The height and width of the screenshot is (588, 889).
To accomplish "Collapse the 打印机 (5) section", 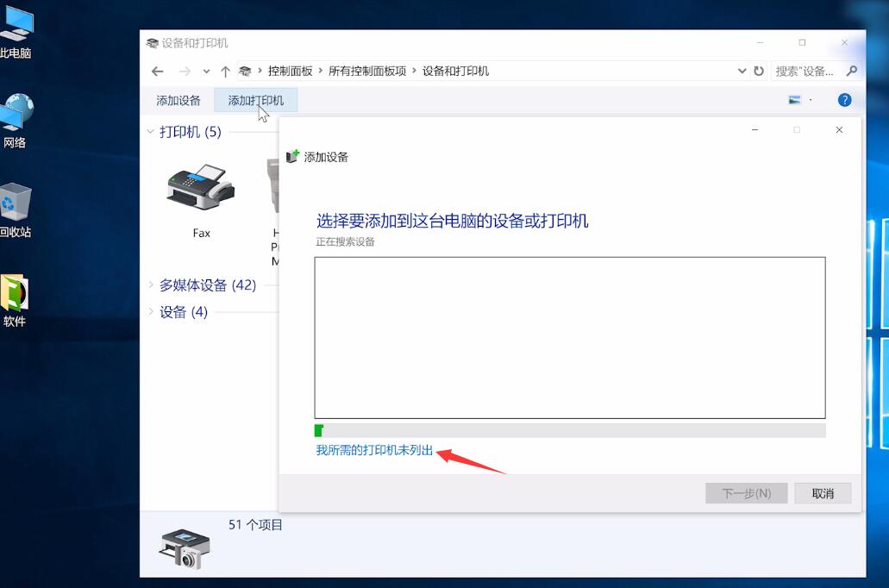I will 151,131.
